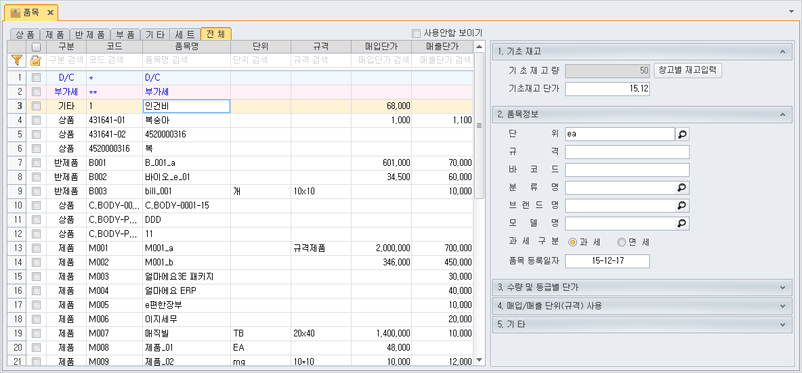Screen dimensions: 802x373
Task: Expand the 3. 수량 및 등급별 단가 section
Action: click(x=782, y=288)
